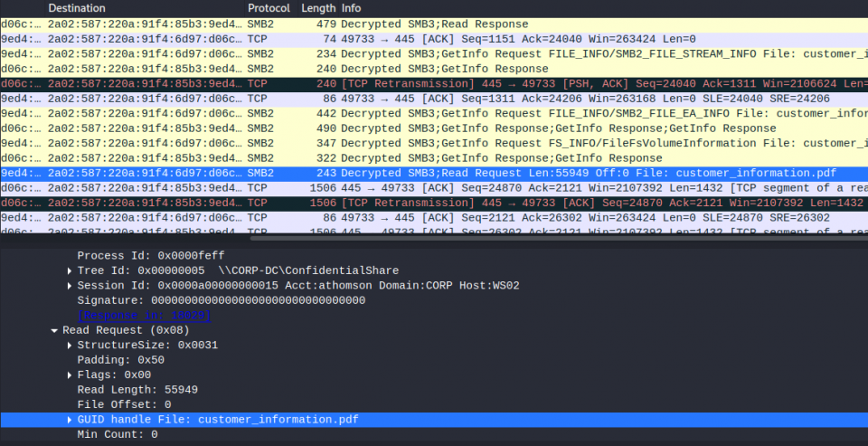This screenshot has height=446, width=868.
Task: Select the FileFsVolumeInformation GetInfo Request packet
Action: [x=434, y=144]
